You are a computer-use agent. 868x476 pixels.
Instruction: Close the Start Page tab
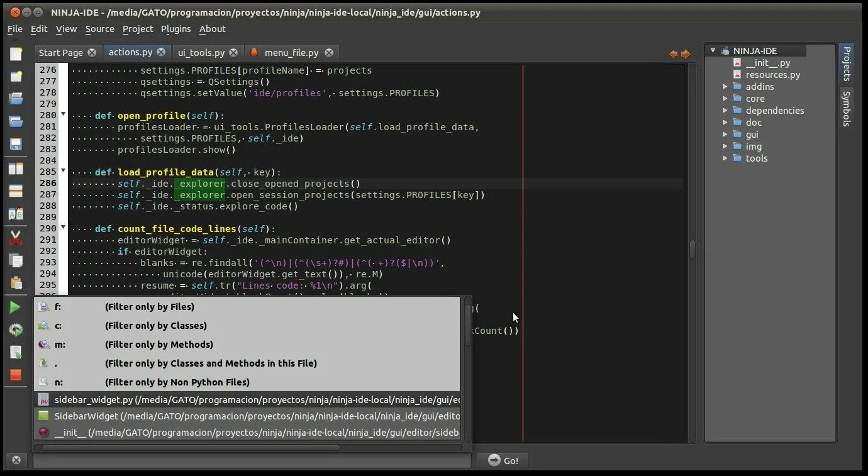tap(92, 53)
